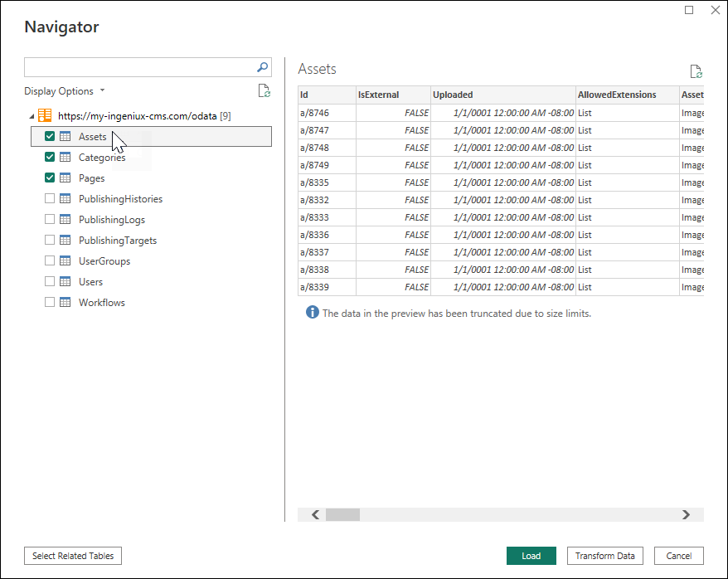Click the table icon next to PublishingTargets
Viewport: 728px width, 579px height.
click(x=66, y=240)
